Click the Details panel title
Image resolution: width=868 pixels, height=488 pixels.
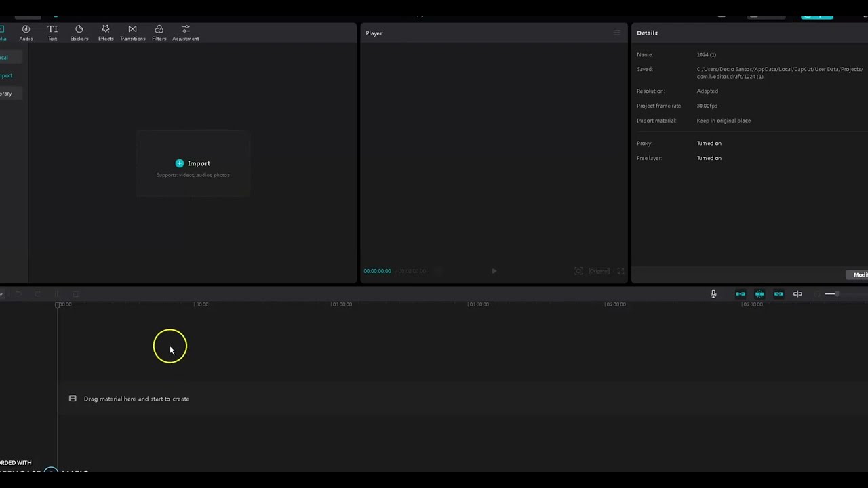tap(647, 33)
